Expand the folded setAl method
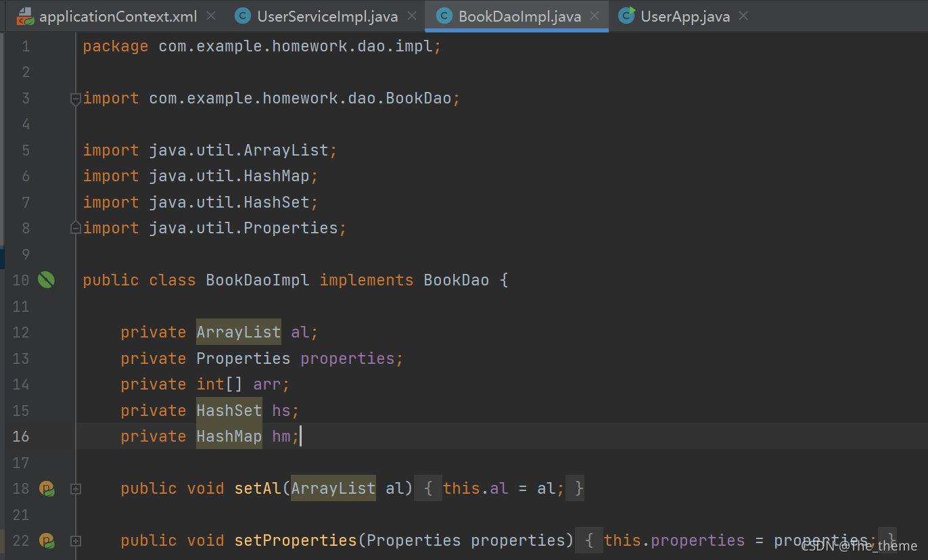Image resolution: width=928 pixels, height=560 pixels. 76,488
